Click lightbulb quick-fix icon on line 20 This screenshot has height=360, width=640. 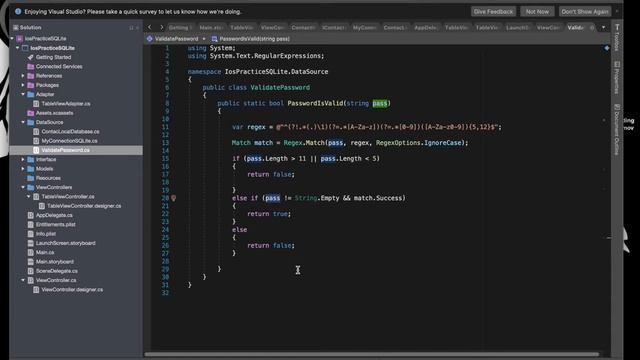[173, 198]
